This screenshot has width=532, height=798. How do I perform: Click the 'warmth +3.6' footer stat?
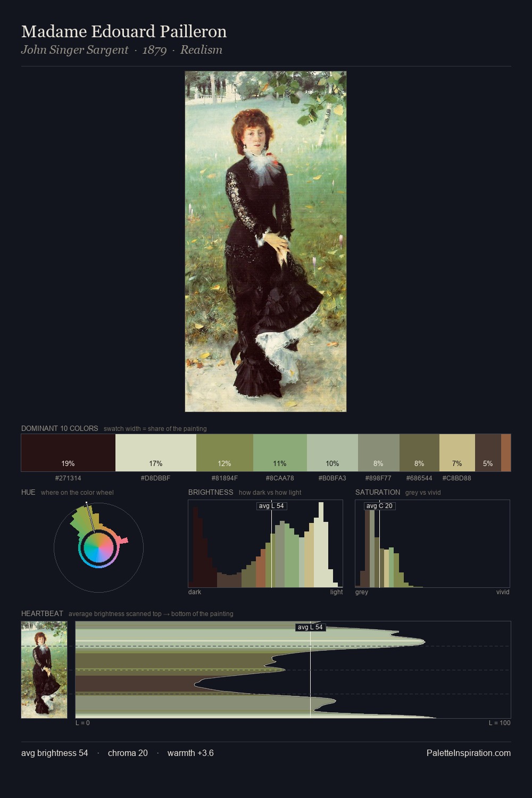190,753
